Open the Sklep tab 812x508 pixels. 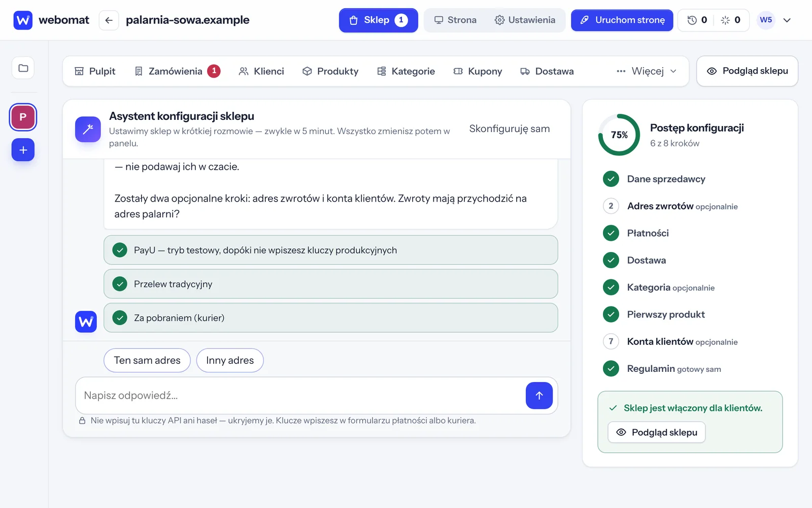[x=379, y=20]
